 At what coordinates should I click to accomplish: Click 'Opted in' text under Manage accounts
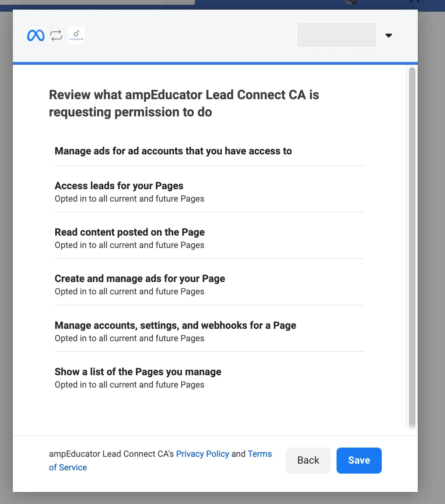tap(129, 338)
